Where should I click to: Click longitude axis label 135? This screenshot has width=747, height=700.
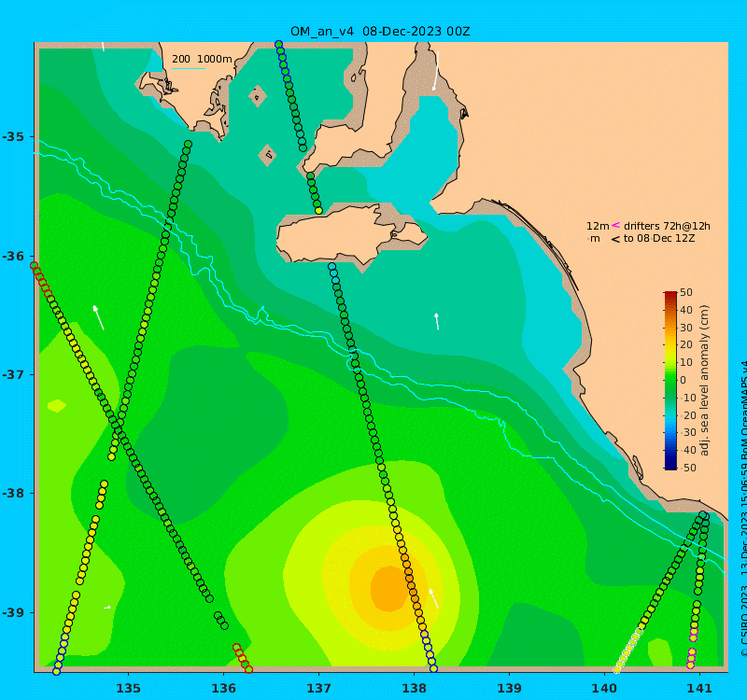pyautogui.click(x=128, y=688)
